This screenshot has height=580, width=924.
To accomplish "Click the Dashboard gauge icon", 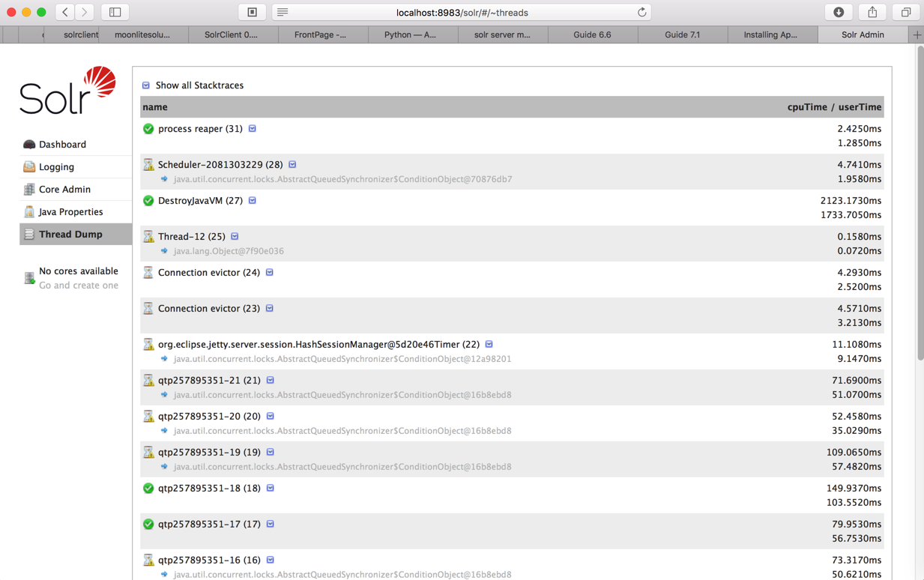I will (29, 145).
